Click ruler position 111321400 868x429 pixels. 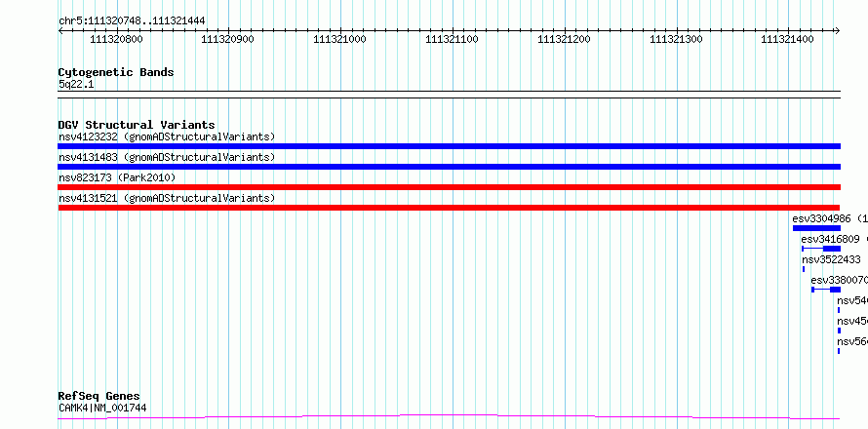coord(788,39)
